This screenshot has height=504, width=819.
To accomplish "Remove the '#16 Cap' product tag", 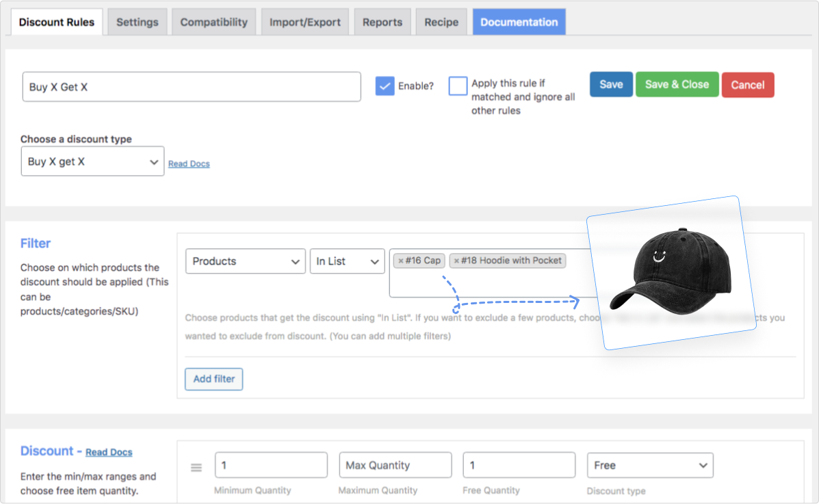I will tap(401, 261).
